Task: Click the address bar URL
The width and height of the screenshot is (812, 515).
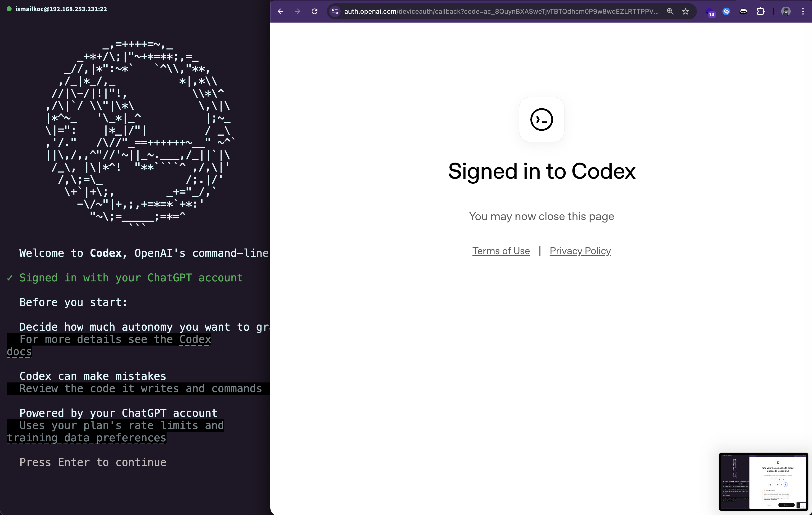Action: (x=501, y=11)
